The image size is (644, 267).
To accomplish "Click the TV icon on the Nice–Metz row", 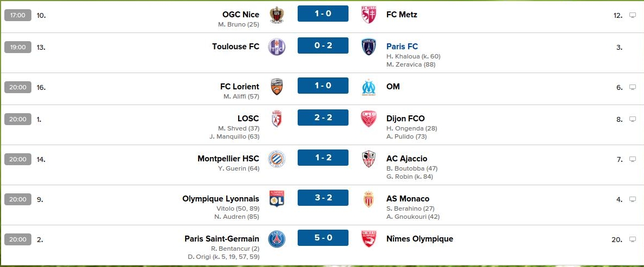I will click(x=632, y=15).
